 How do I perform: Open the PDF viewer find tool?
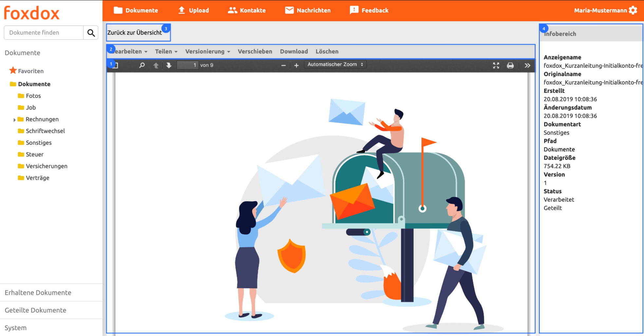pyautogui.click(x=142, y=65)
